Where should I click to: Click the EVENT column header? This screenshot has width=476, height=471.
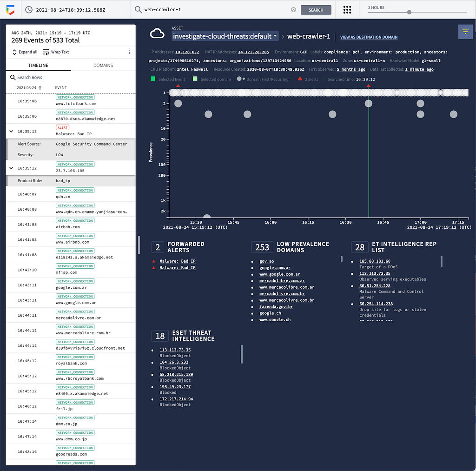pyautogui.click(x=61, y=88)
